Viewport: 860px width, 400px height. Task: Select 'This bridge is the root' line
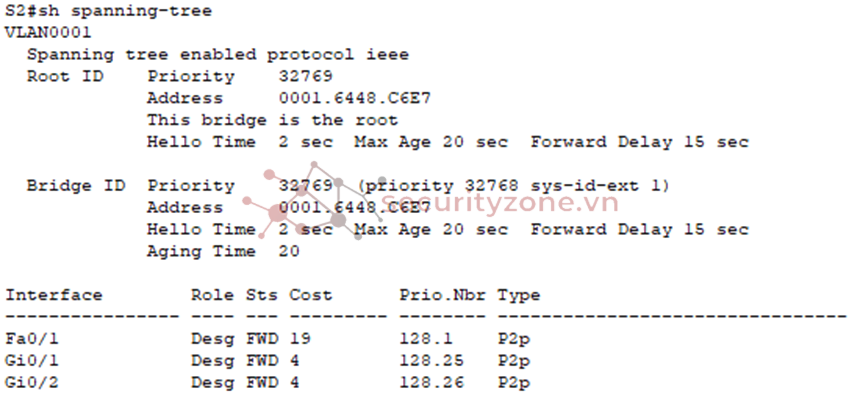272,120
